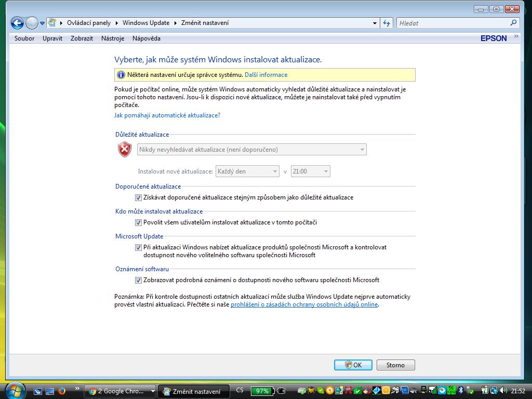Open the Každý den frequency dropdown

click(x=247, y=171)
